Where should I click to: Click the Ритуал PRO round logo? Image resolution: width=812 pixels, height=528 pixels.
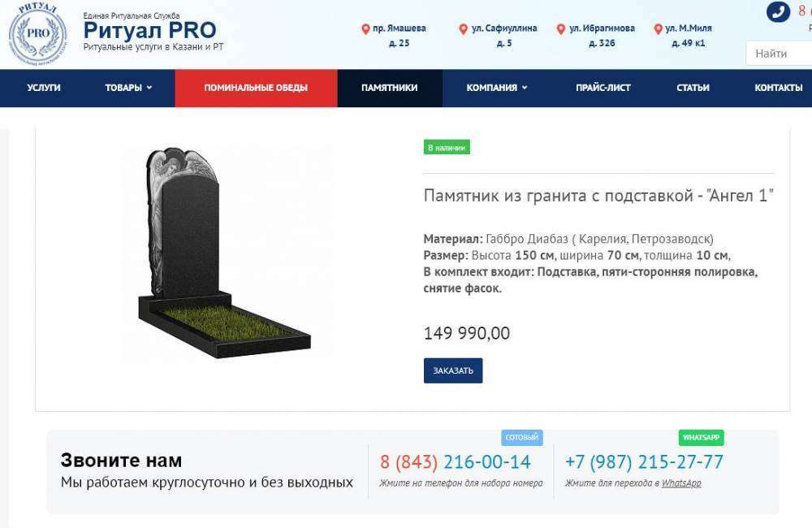(x=38, y=33)
